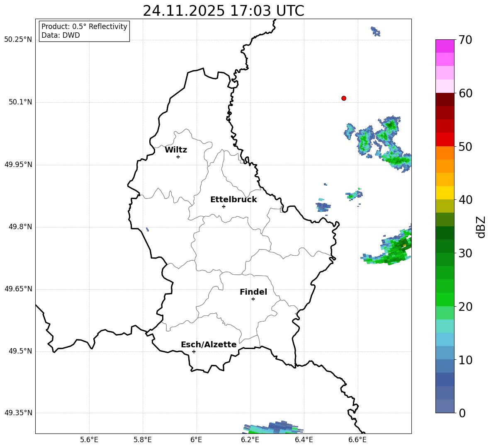Click the Wiltz location cross marker
Viewport: 491px width, 448px height.
178,157
